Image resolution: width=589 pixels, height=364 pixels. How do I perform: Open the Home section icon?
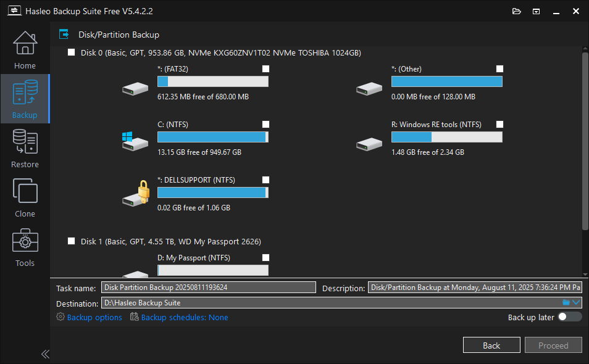pos(25,43)
